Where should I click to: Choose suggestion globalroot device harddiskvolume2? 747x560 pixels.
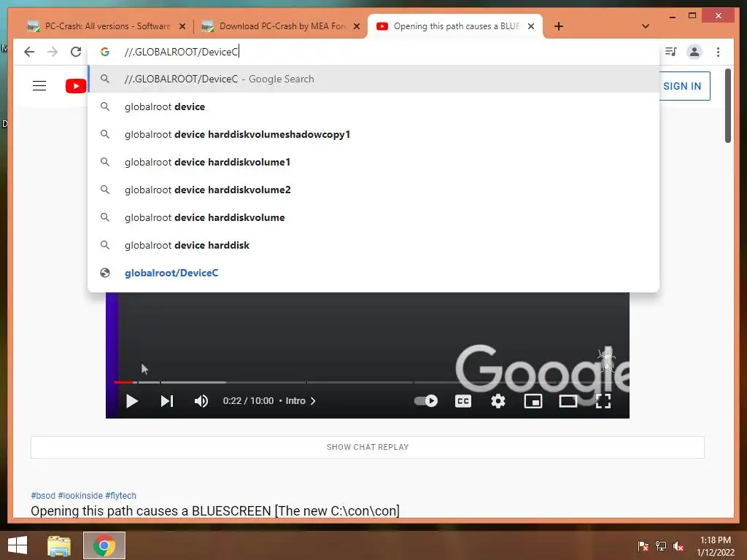click(373, 190)
